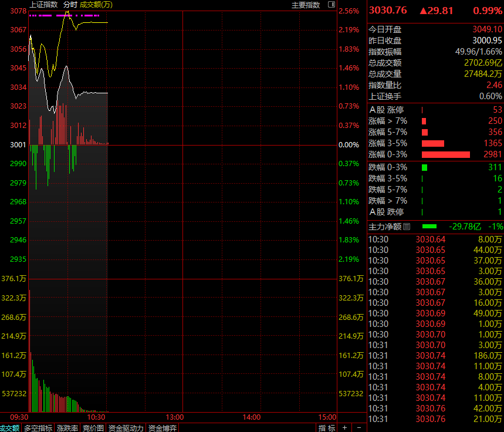Click the window toggle icon beside 主要指数

332,5
